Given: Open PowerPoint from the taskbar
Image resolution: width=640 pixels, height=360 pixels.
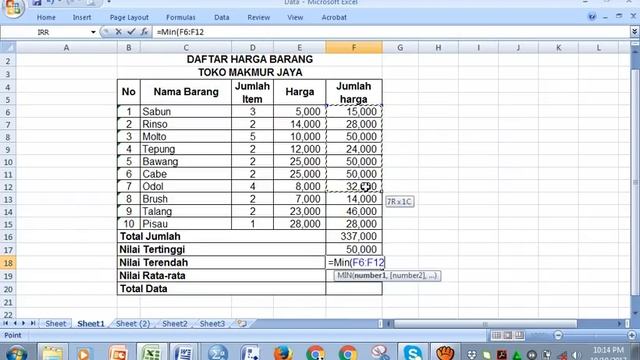Looking at the screenshot, I should click(x=118, y=353).
